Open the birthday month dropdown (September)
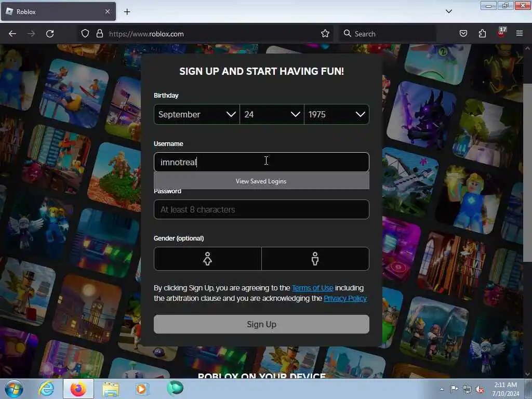This screenshot has height=399, width=532. 197,114
